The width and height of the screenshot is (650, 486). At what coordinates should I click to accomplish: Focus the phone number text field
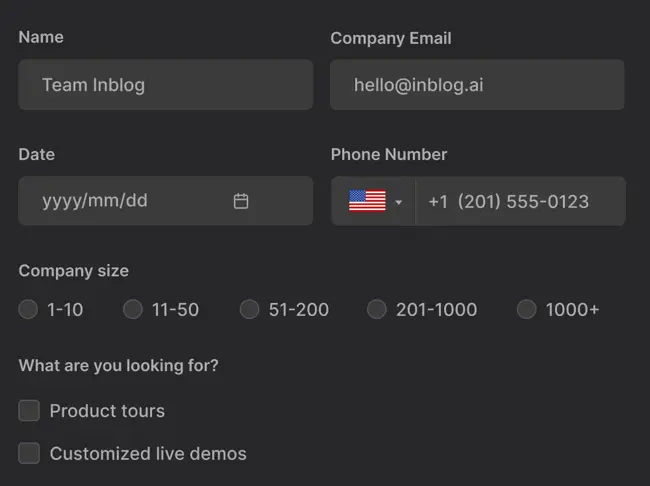[x=520, y=201]
